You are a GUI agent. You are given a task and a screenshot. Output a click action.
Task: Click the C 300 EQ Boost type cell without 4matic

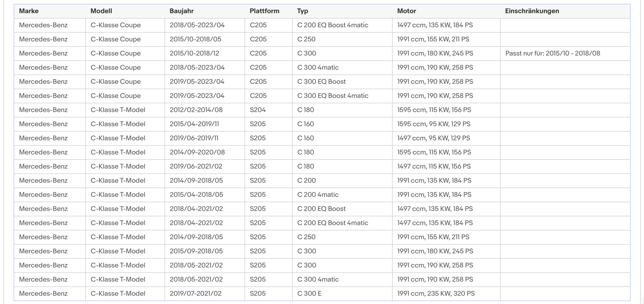click(x=342, y=82)
